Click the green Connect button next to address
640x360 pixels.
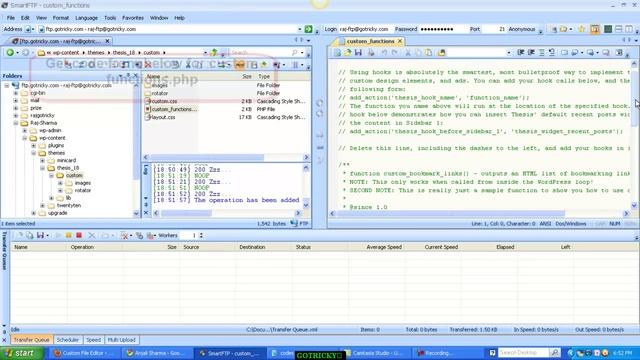point(308,29)
